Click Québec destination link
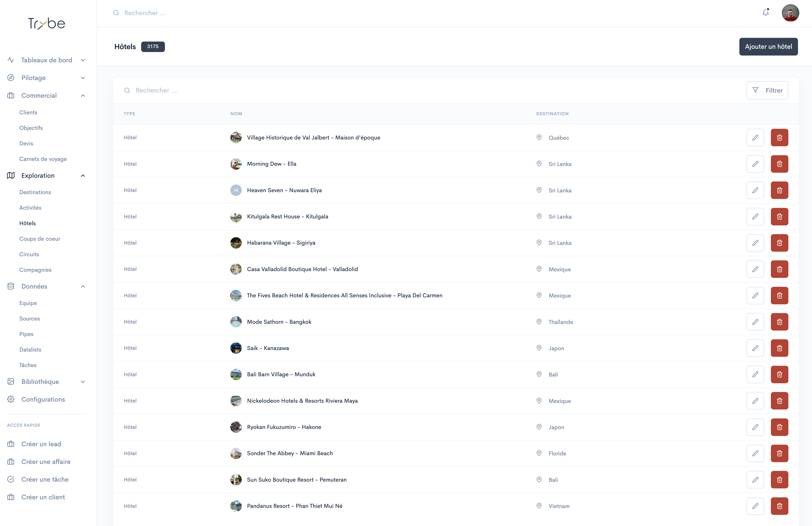 [558, 138]
